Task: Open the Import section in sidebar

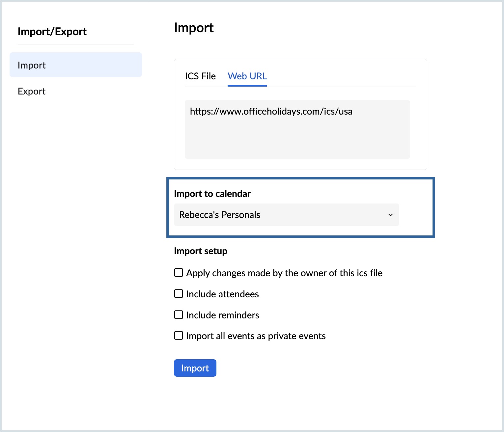Action: point(76,65)
